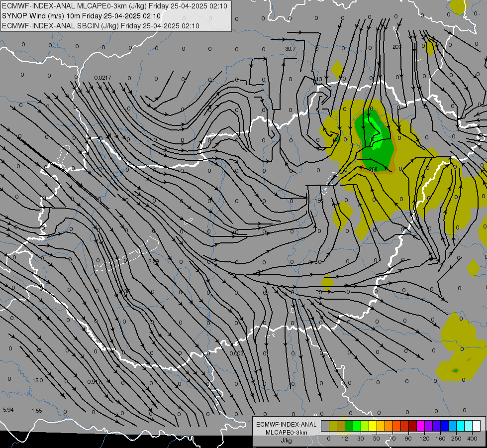Click the MLCAPE0-3km title line at top
This screenshot has width=487, height=448.
[x=114, y=6]
